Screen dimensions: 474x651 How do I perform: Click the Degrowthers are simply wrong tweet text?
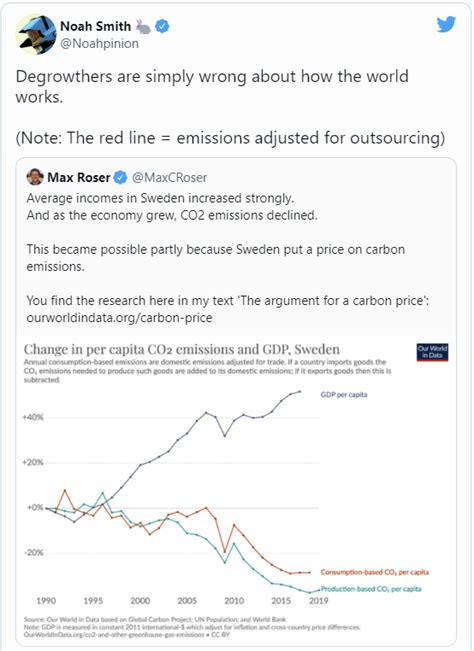tap(212, 86)
